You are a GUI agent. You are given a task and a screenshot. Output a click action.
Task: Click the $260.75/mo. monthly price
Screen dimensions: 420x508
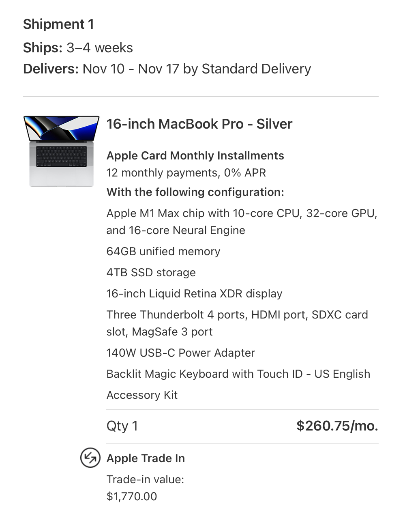click(337, 426)
